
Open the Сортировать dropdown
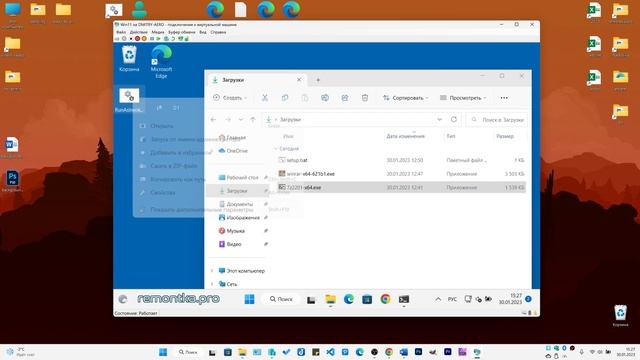pos(405,98)
